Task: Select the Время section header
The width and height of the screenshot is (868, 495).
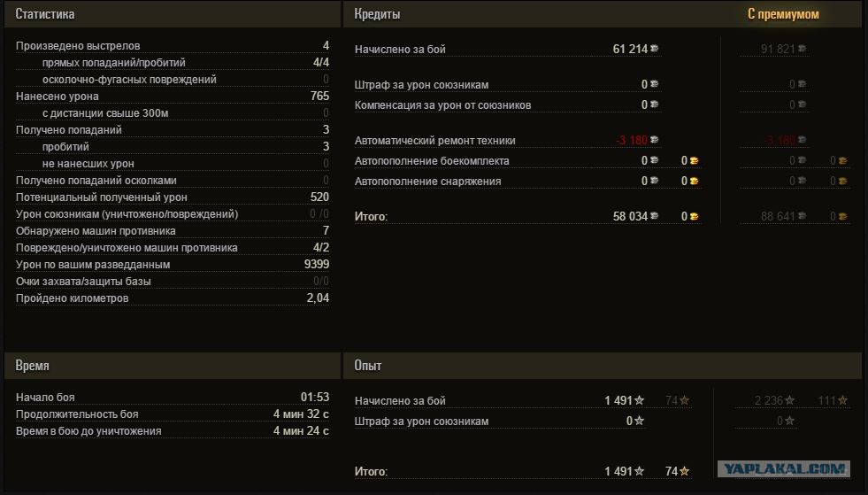Action: [x=32, y=366]
